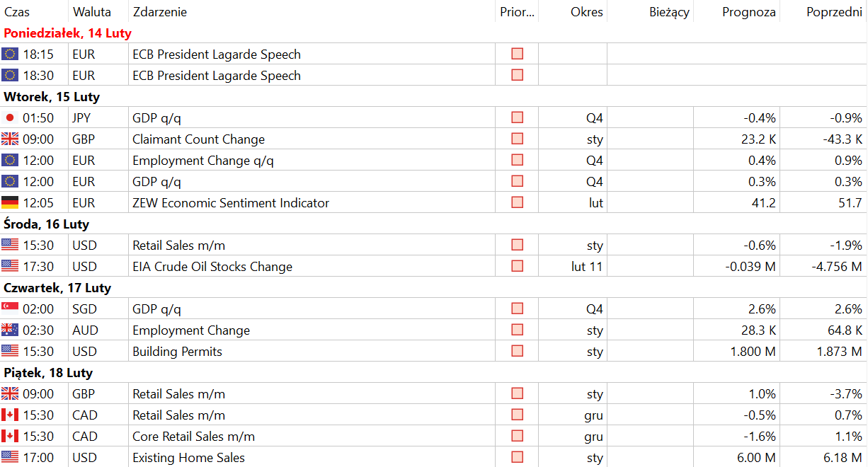Check the priority box for Employment Change q/q
This screenshot has height=467, width=868.
click(x=517, y=160)
